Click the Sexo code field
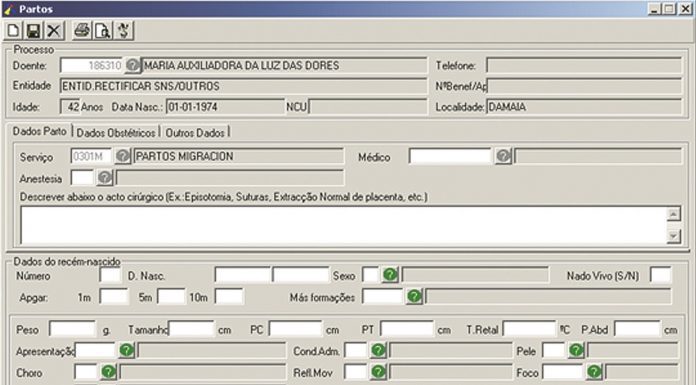The height and width of the screenshot is (385, 696). point(371,275)
